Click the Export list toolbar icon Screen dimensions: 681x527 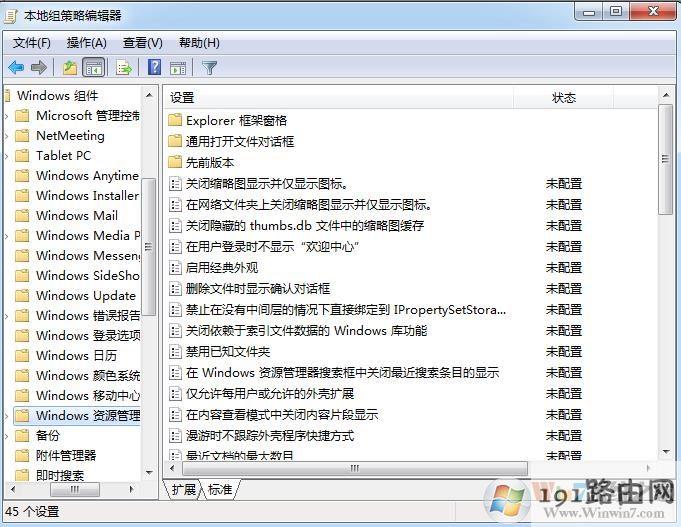tap(124, 68)
